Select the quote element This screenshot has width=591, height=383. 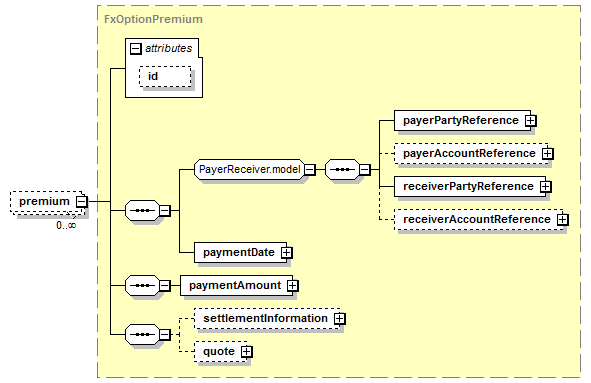tap(220, 352)
